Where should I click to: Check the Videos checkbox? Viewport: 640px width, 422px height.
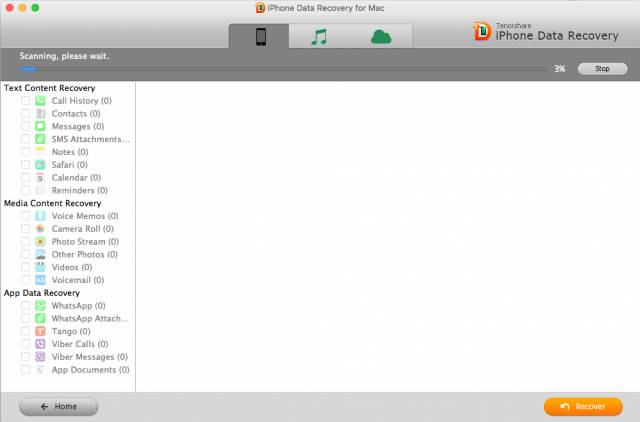tap(25, 267)
